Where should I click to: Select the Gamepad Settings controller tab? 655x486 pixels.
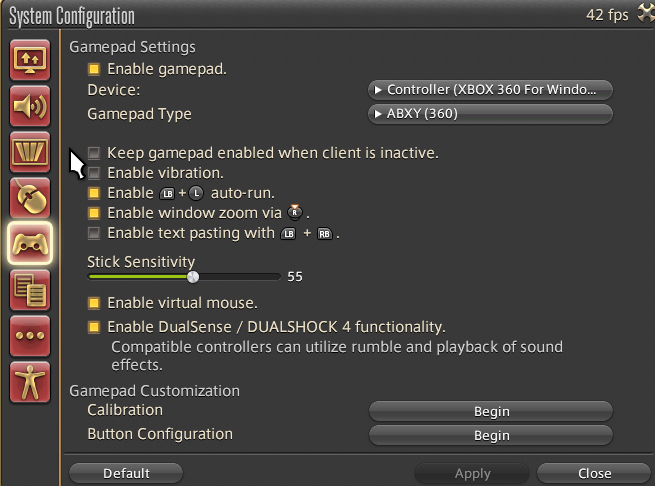30,244
